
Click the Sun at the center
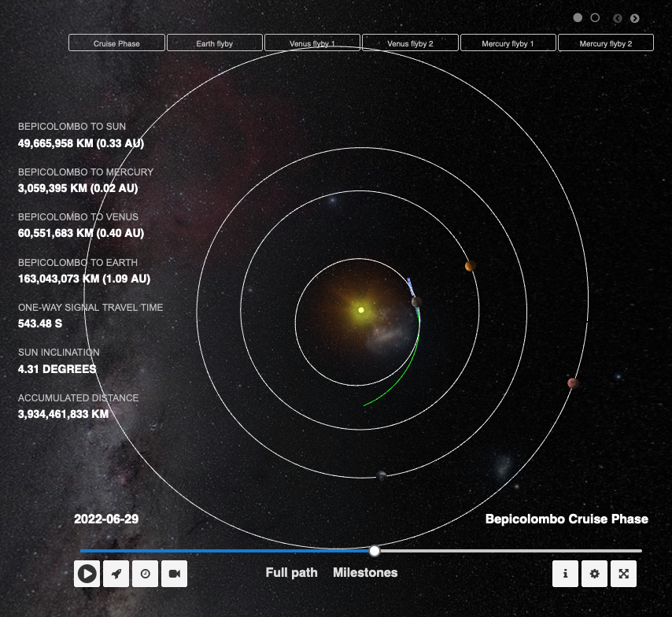[361, 310]
